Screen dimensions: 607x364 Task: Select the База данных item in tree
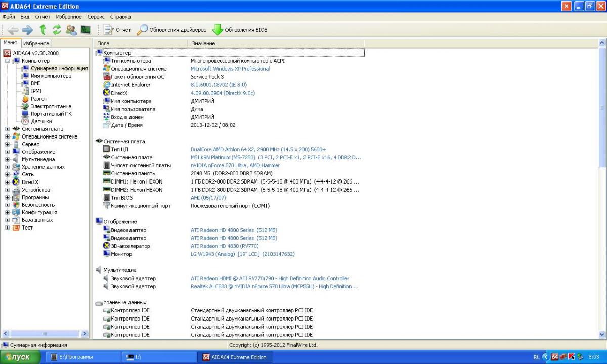click(x=37, y=220)
